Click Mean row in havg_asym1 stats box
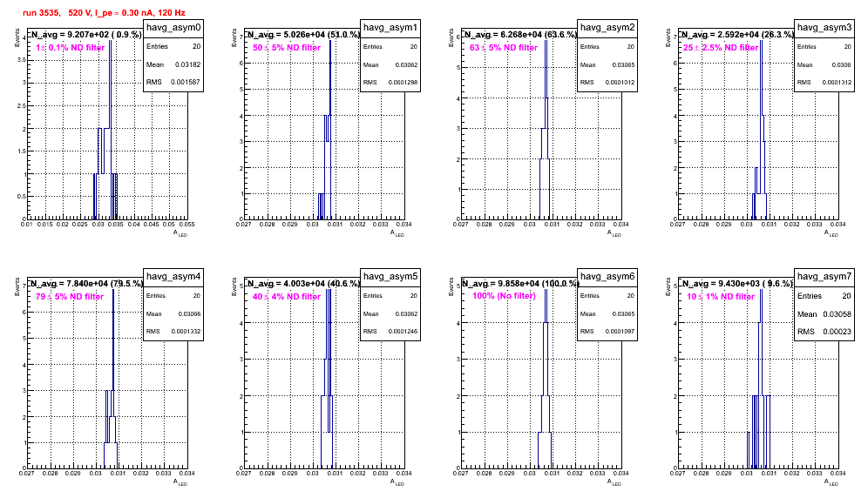 (390, 64)
